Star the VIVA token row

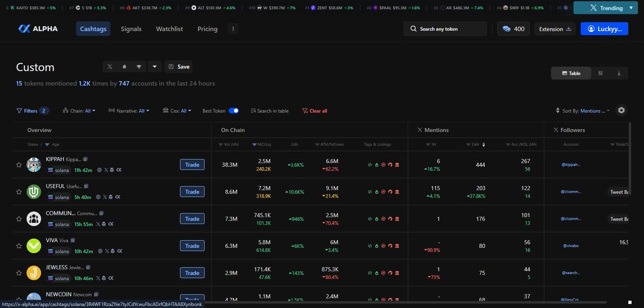pos(19,246)
